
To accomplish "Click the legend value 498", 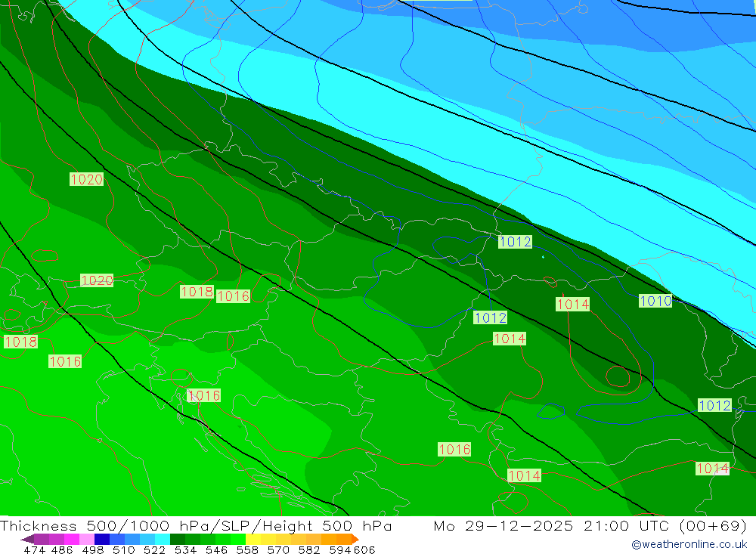I will 92,549.
